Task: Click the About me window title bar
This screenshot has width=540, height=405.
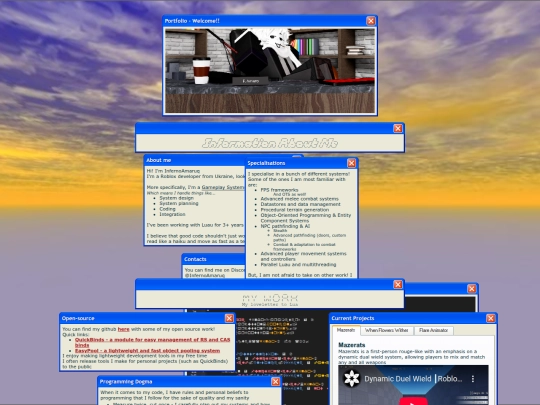Action: 195,160
